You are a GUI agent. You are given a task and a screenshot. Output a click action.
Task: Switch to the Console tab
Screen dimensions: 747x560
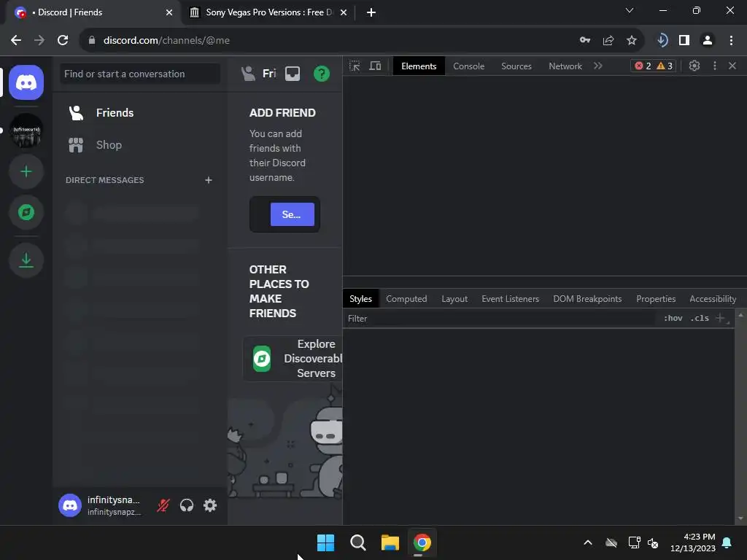[x=469, y=66]
